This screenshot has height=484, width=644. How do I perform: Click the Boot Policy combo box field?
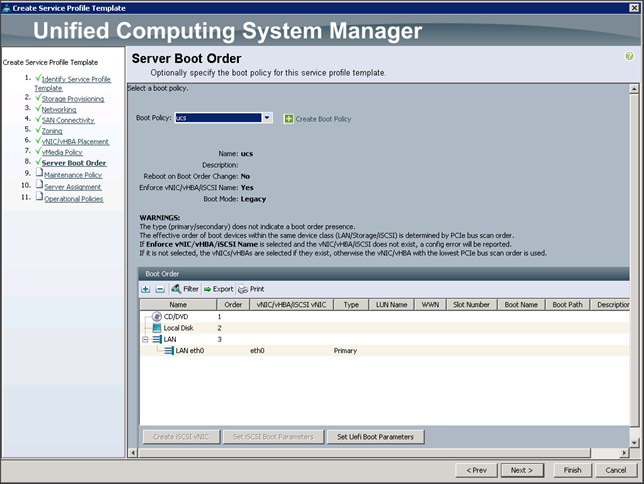pos(218,118)
